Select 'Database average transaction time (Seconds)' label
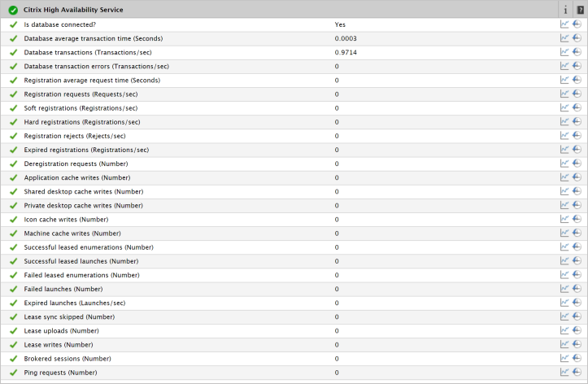 click(x=94, y=38)
